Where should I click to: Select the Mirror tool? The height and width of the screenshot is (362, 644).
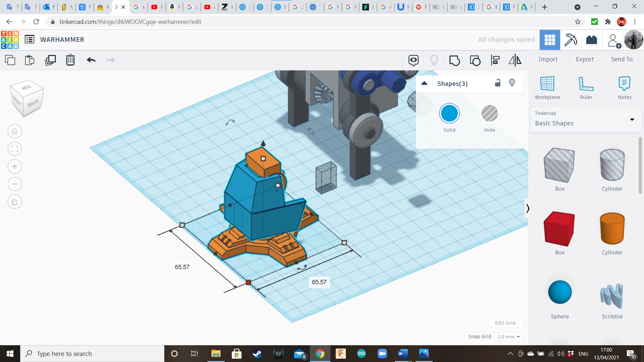pos(515,60)
